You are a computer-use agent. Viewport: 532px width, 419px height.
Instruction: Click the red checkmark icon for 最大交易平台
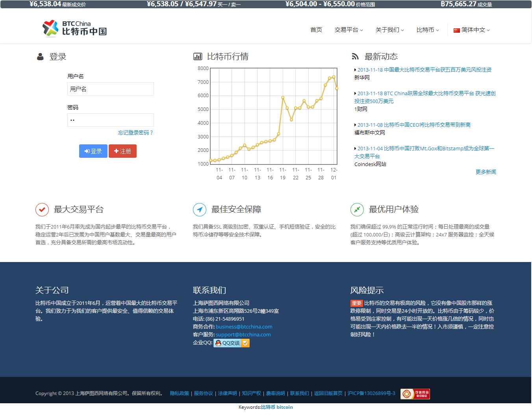pos(42,210)
